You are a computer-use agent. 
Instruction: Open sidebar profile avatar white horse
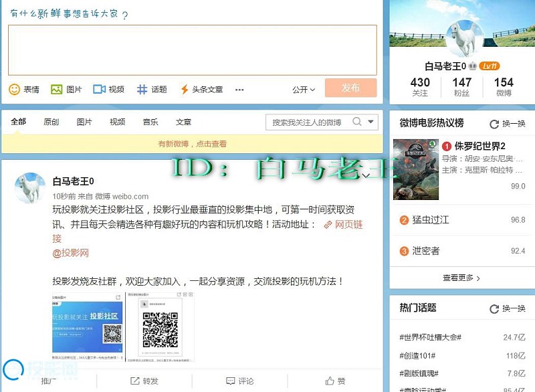(465, 39)
